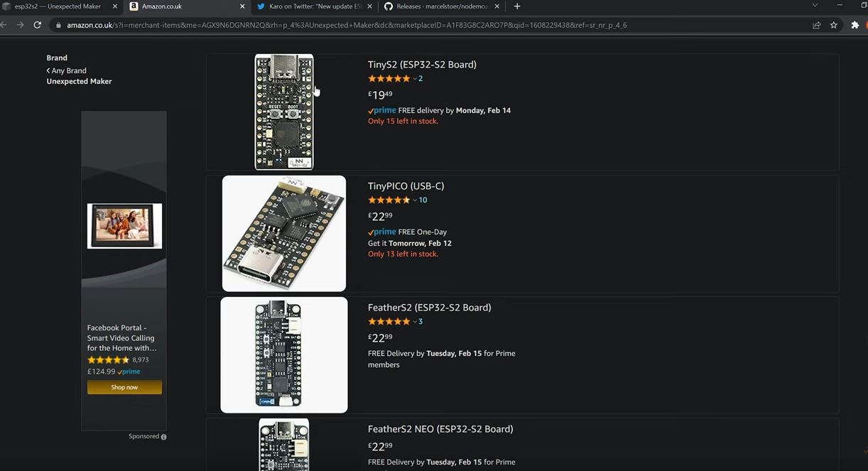The width and height of the screenshot is (868, 471).
Task: Click TinyPICO five-star rating
Action: pos(389,200)
